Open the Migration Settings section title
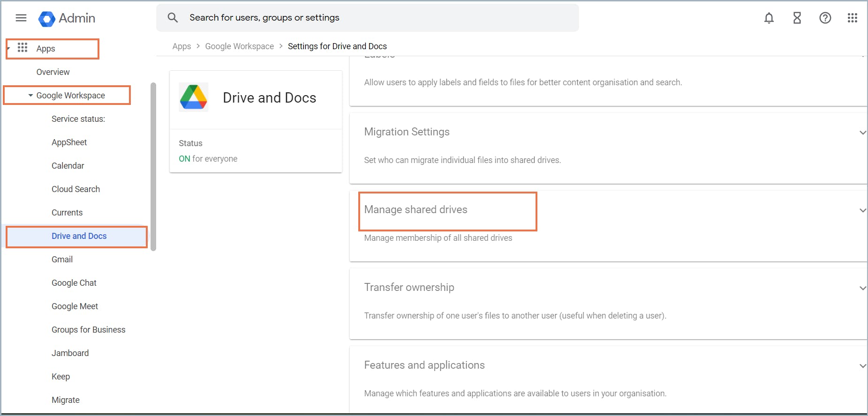This screenshot has height=416, width=868. (407, 132)
